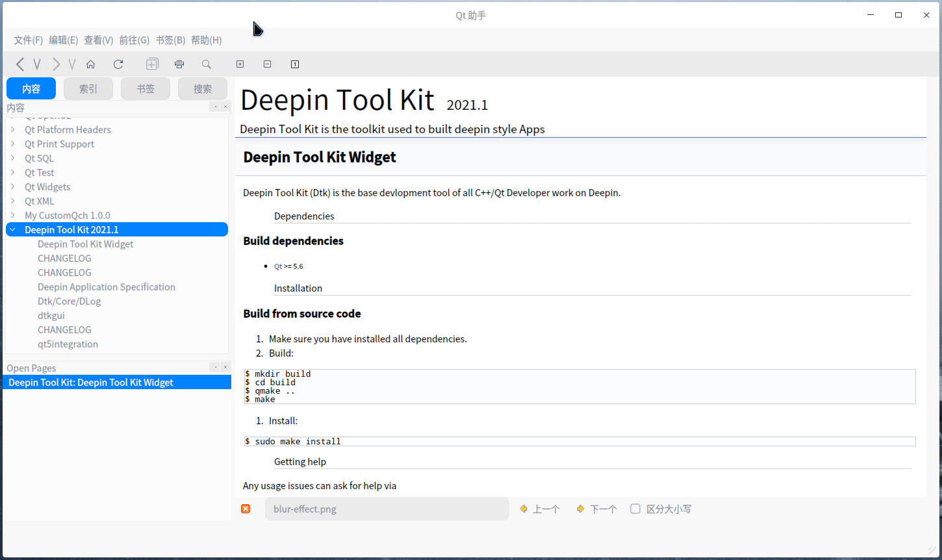Close the find bar with orange X
This screenshot has width=942, height=560.
click(246, 509)
